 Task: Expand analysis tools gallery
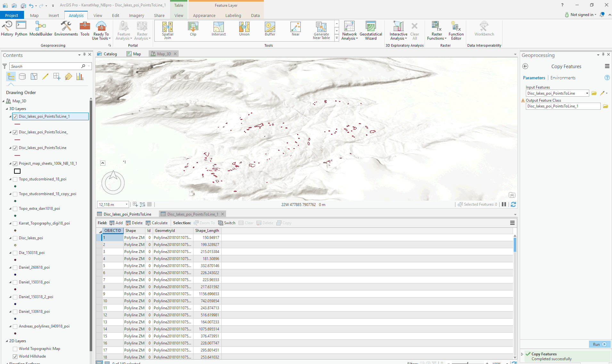(x=337, y=38)
